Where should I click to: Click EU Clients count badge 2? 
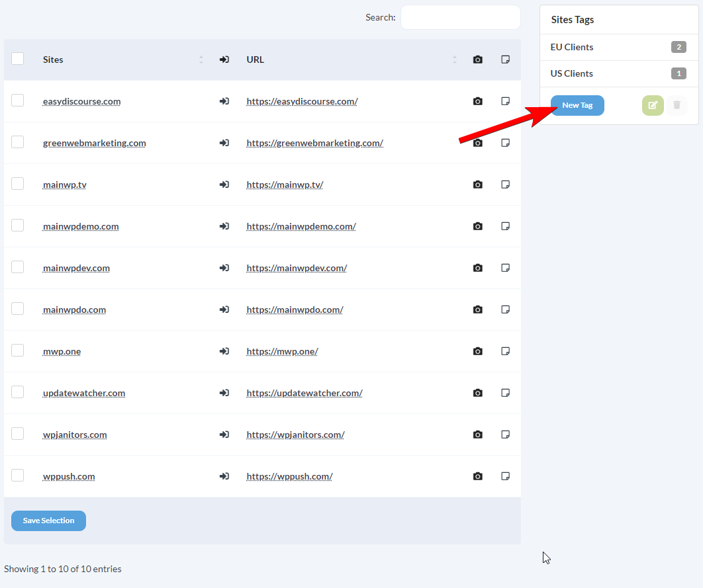[x=679, y=47]
